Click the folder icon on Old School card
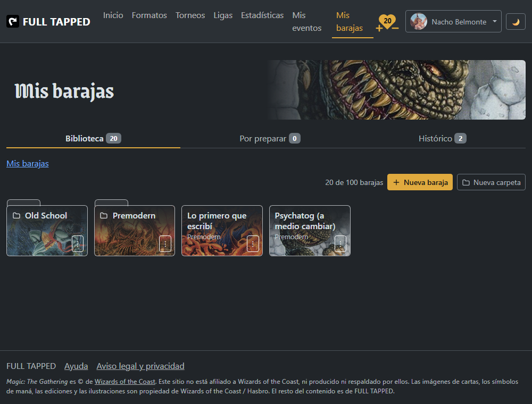This screenshot has height=404, width=532. point(16,216)
